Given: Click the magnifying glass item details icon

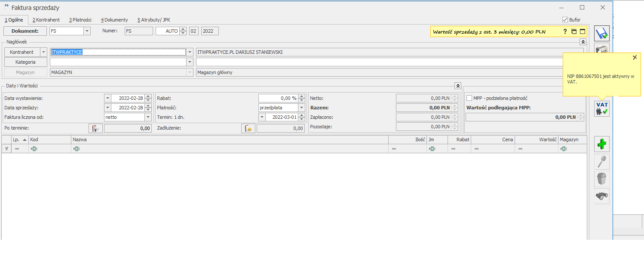Looking at the screenshot, I should tap(602, 161).
